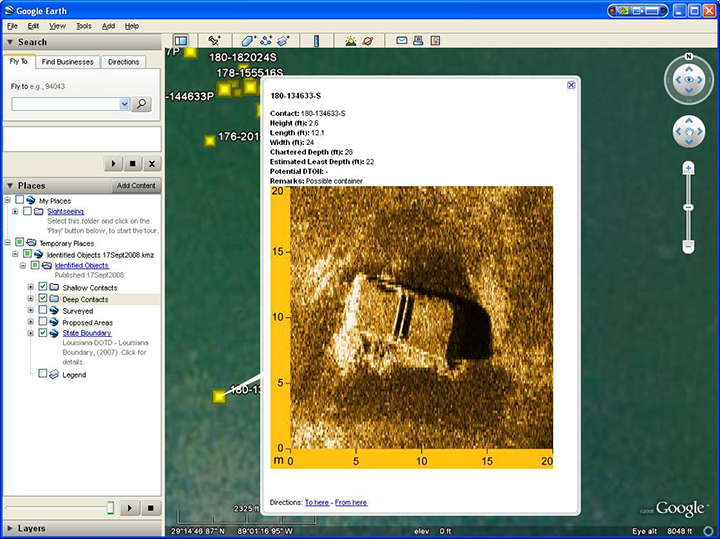
Task: Expand the Sightseeing folder
Action: (15, 211)
